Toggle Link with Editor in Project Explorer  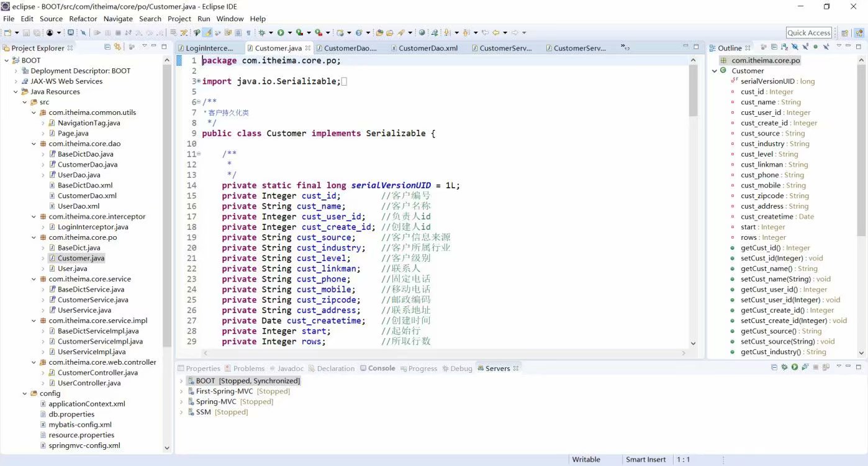pos(117,47)
